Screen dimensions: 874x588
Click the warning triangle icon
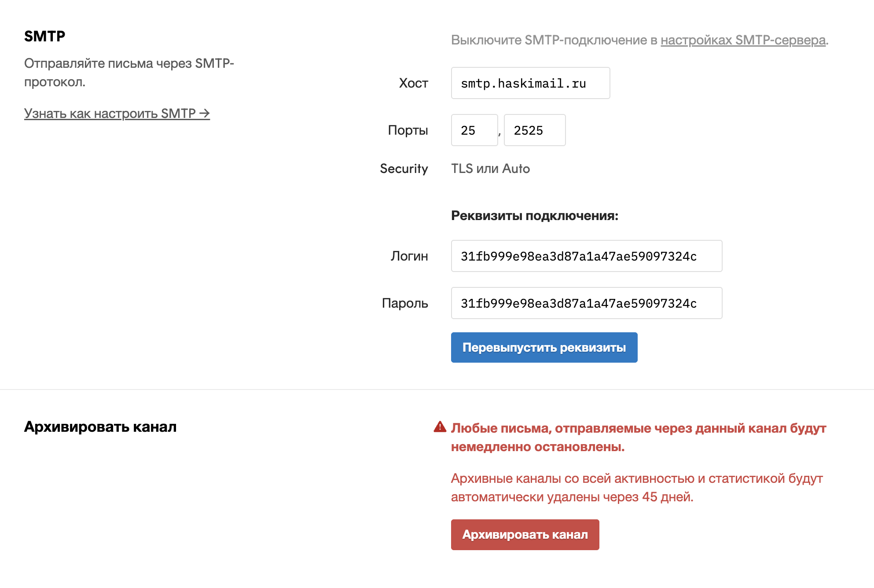439,427
